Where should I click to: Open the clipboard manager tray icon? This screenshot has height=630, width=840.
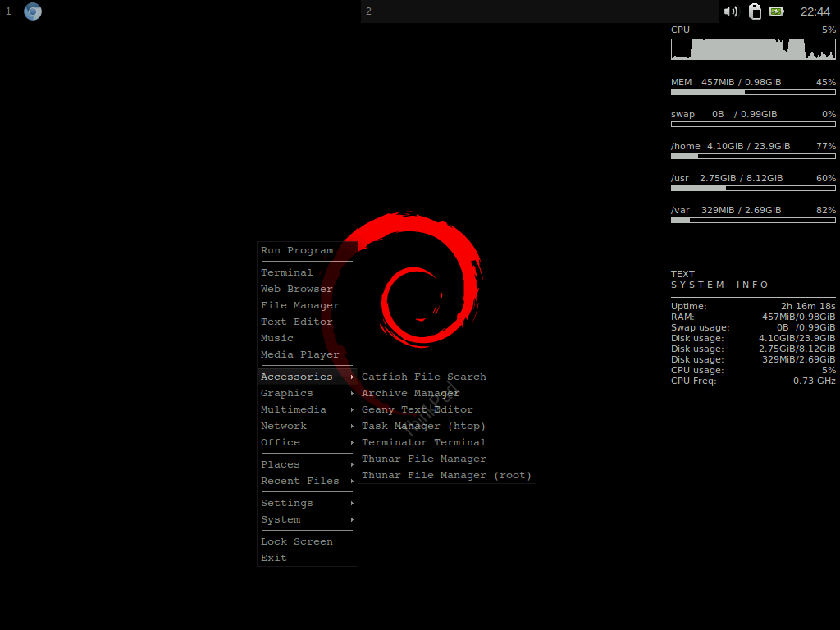pyautogui.click(x=755, y=11)
